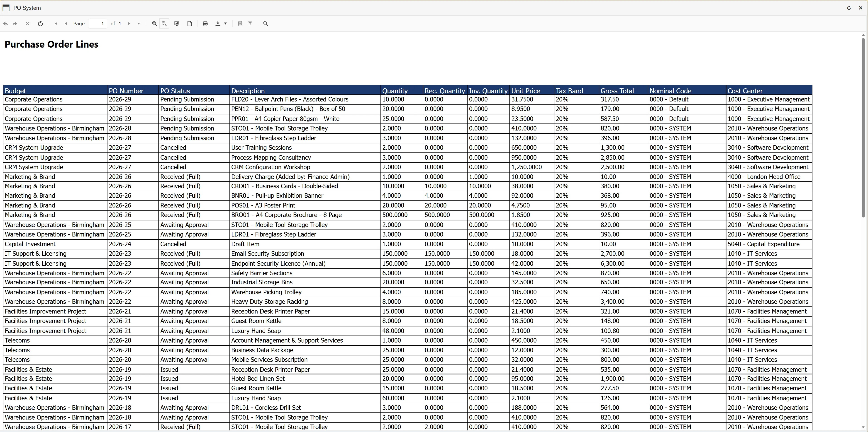Click the redo/forward arrow in report toolbar
Viewport: 868px width, 432px height.
pos(15,24)
